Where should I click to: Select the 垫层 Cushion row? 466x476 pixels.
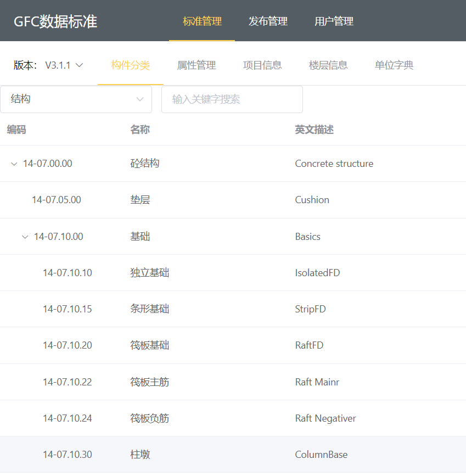(165, 200)
